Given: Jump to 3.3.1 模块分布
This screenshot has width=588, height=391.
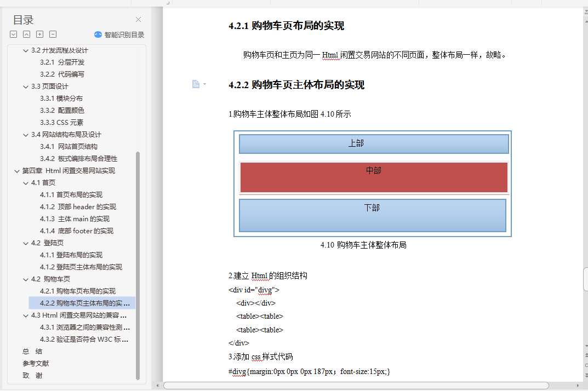Looking at the screenshot, I should 61,98.
